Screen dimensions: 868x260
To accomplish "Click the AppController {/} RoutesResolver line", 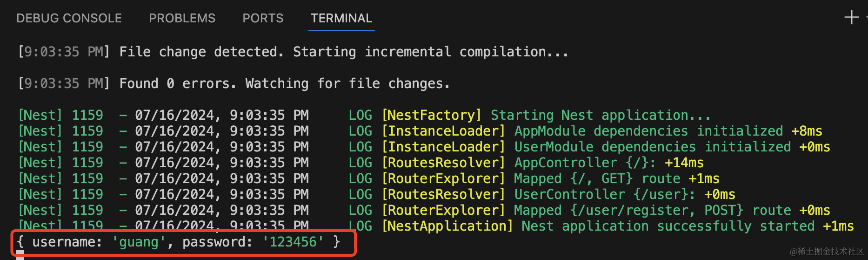I will pyautogui.click(x=361, y=163).
